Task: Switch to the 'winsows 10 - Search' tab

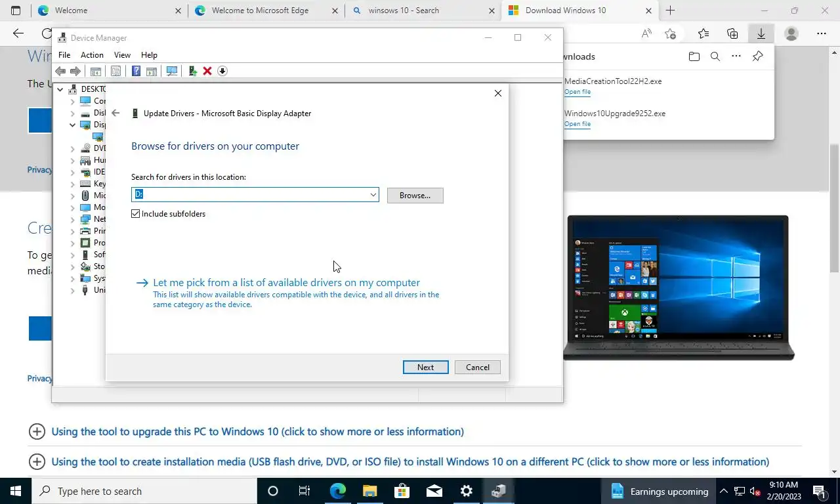Action: point(423,10)
